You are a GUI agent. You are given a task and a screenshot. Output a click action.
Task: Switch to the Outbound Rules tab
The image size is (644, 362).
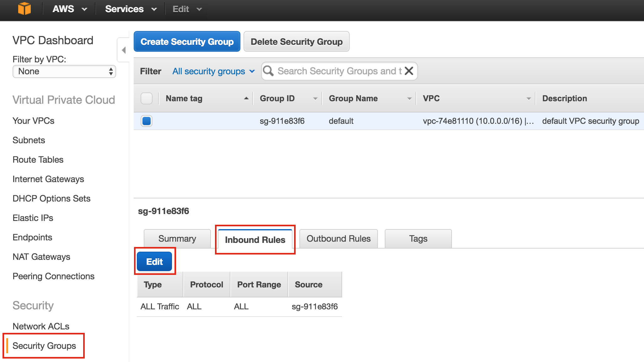339,239
